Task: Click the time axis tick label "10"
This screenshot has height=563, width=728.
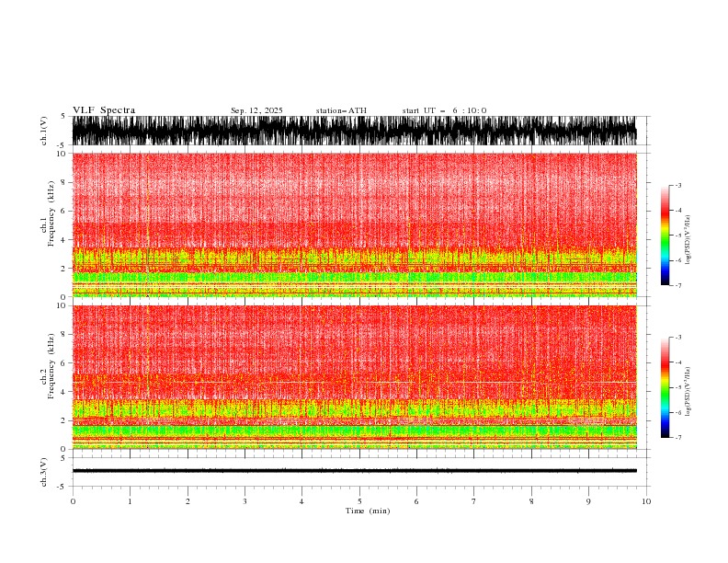Action: (x=646, y=501)
